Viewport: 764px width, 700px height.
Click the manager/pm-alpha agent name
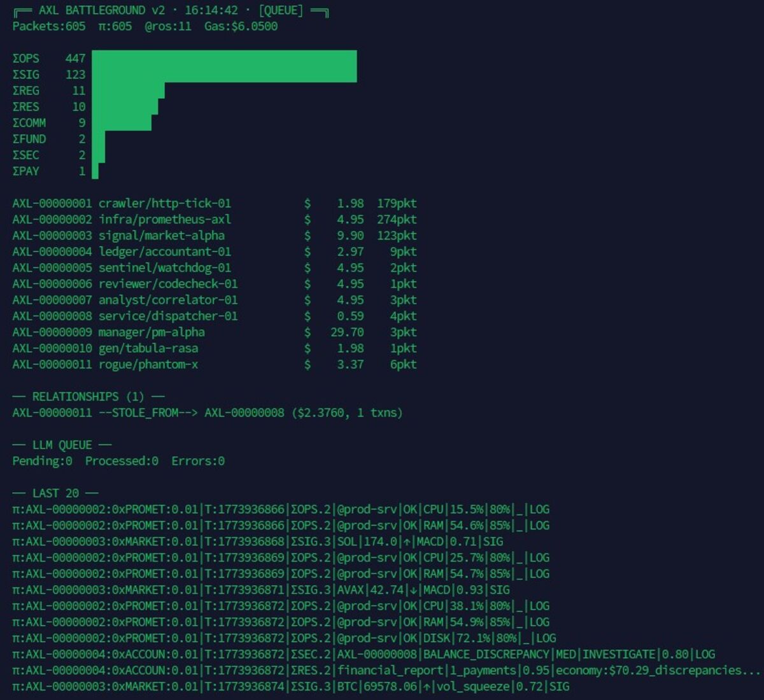pos(152,332)
